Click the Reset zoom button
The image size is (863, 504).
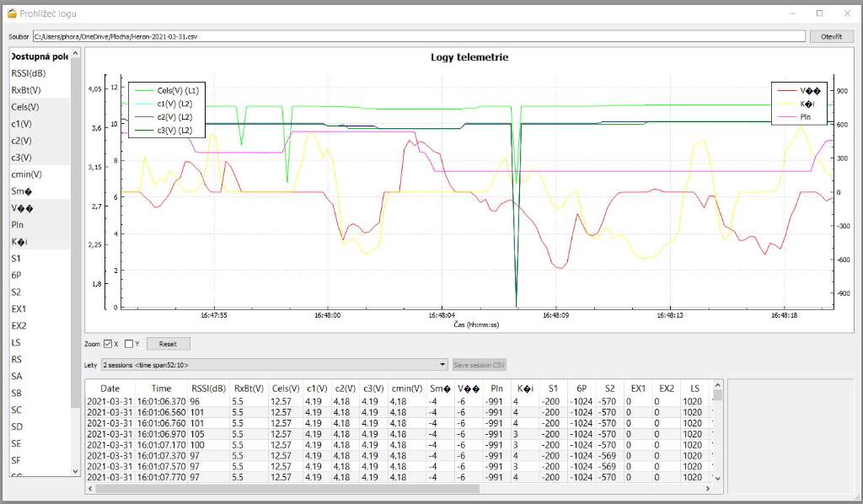pyautogui.click(x=168, y=344)
